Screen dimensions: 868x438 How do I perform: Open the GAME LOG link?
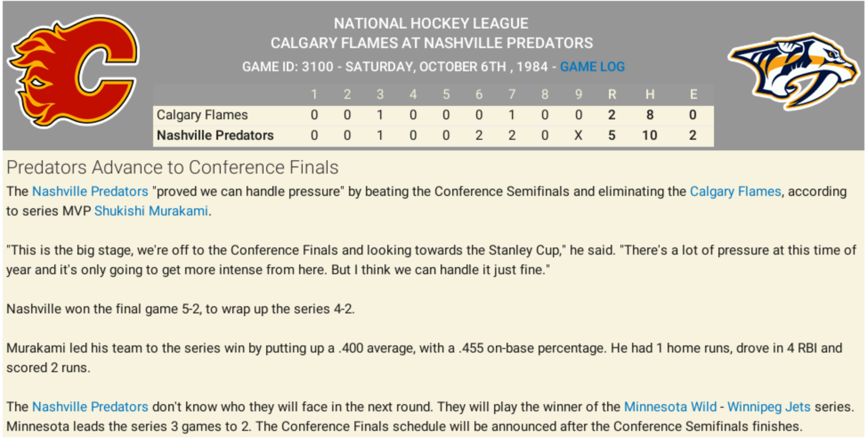pyautogui.click(x=592, y=67)
